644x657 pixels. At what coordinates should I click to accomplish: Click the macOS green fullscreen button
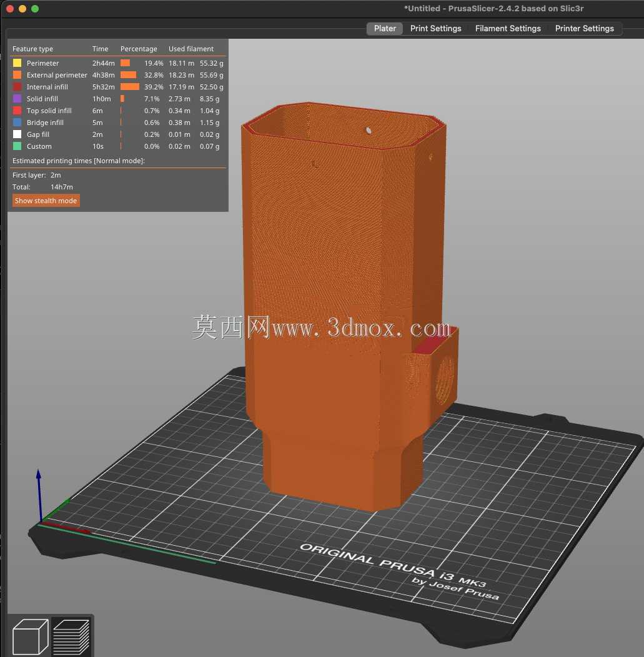point(35,9)
